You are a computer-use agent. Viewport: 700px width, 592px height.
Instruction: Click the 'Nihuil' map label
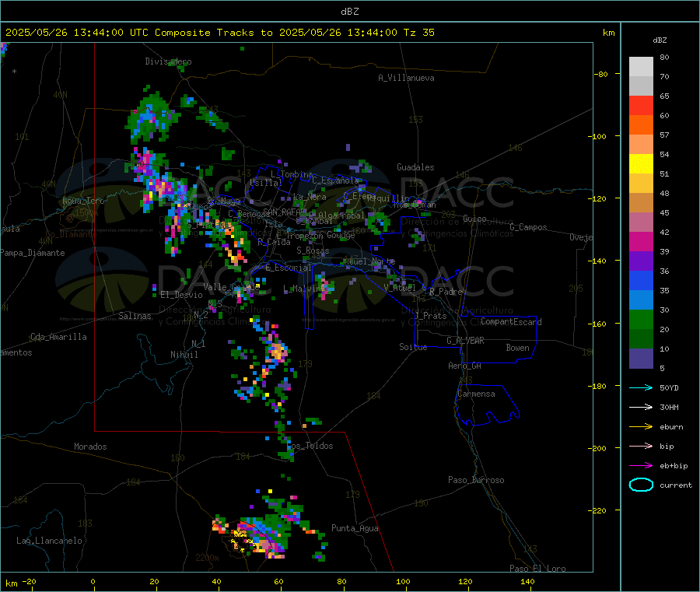tap(184, 355)
